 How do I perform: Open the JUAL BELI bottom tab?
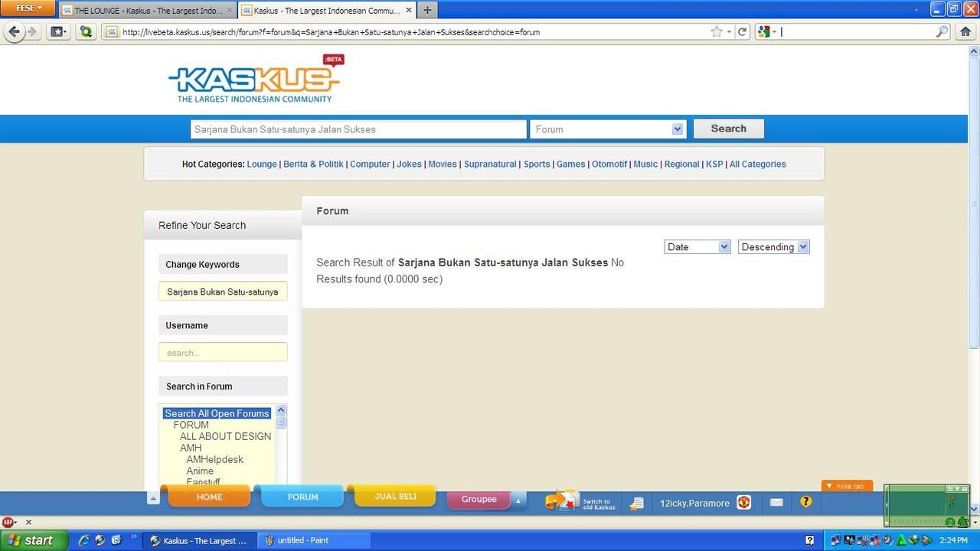[396, 497]
